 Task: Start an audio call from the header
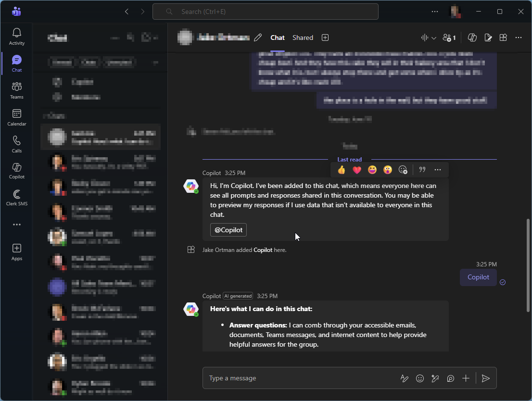point(424,38)
